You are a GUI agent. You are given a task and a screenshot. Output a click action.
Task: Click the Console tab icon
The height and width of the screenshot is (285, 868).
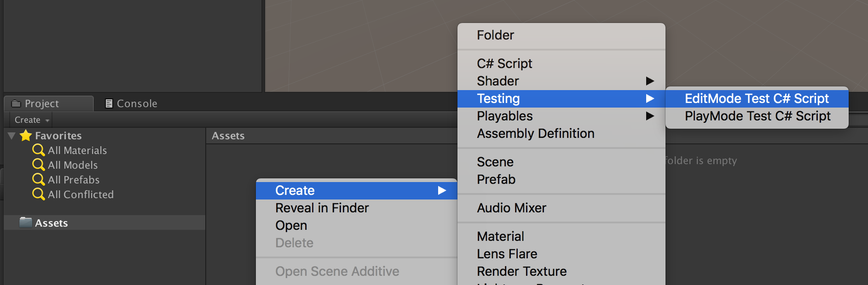pos(109,103)
